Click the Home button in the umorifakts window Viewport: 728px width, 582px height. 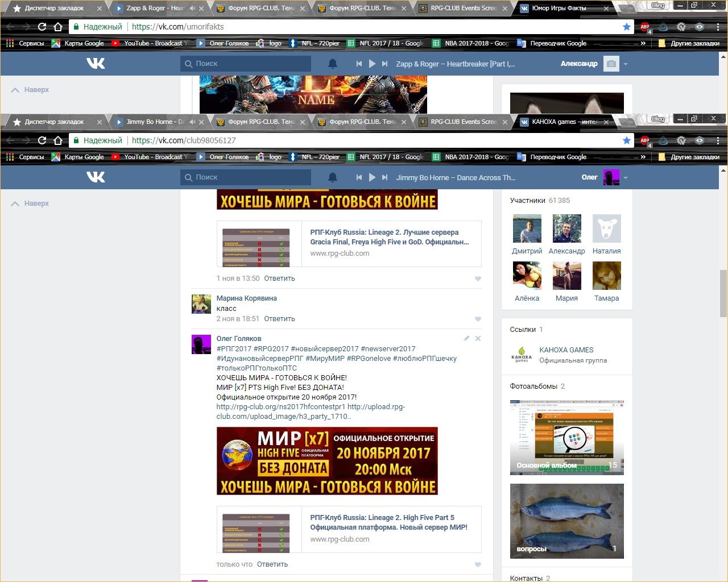coord(57,27)
